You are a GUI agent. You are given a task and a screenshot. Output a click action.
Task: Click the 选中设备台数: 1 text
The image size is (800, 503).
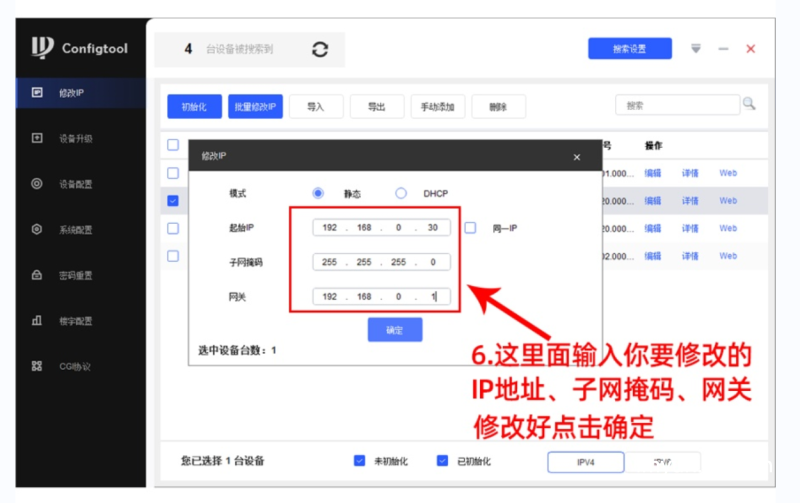coord(237,350)
